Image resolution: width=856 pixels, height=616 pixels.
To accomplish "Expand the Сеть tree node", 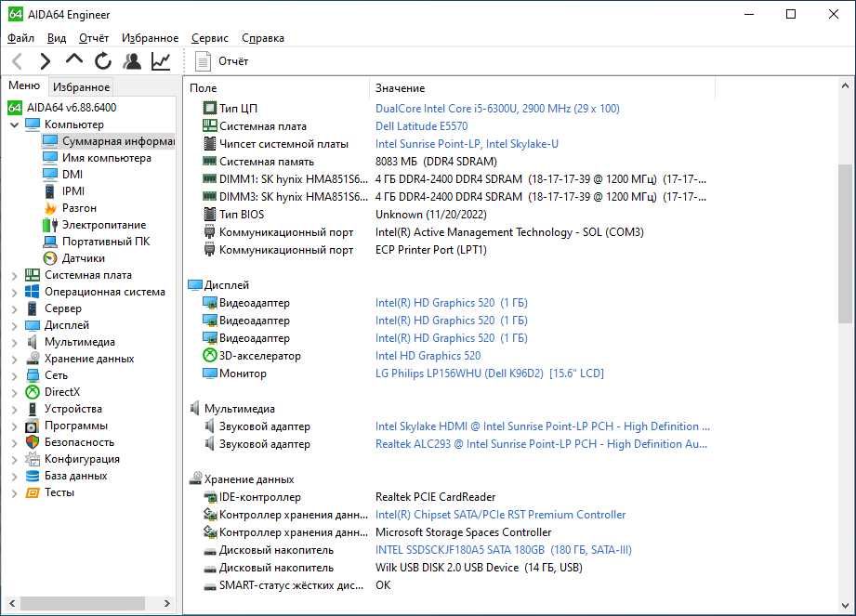I will click(15, 376).
